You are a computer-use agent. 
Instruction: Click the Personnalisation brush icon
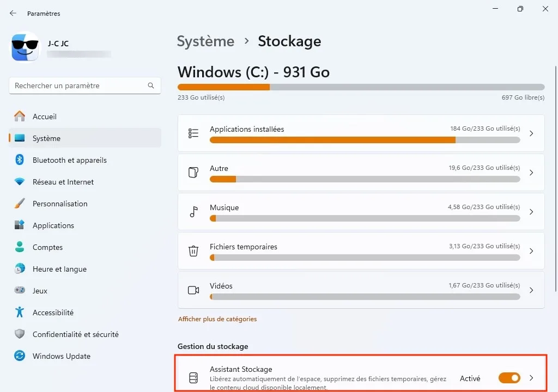[20, 204]
